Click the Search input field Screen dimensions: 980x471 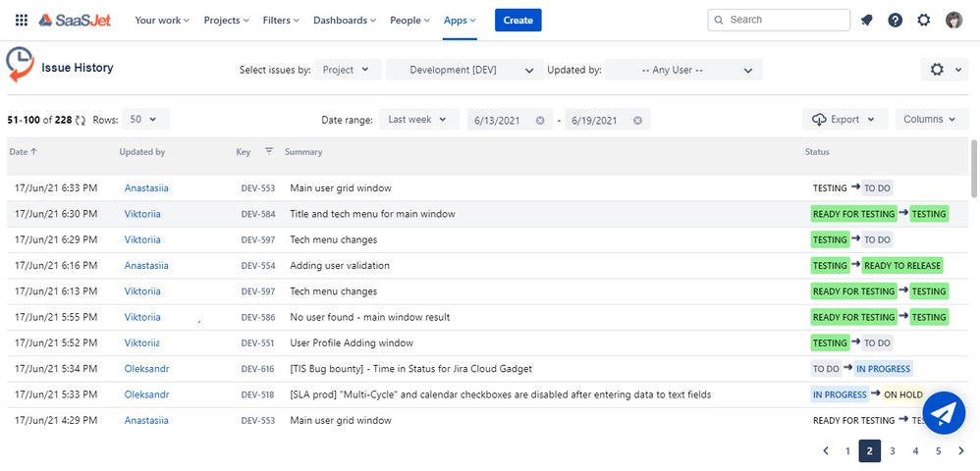tap(779, 20)
